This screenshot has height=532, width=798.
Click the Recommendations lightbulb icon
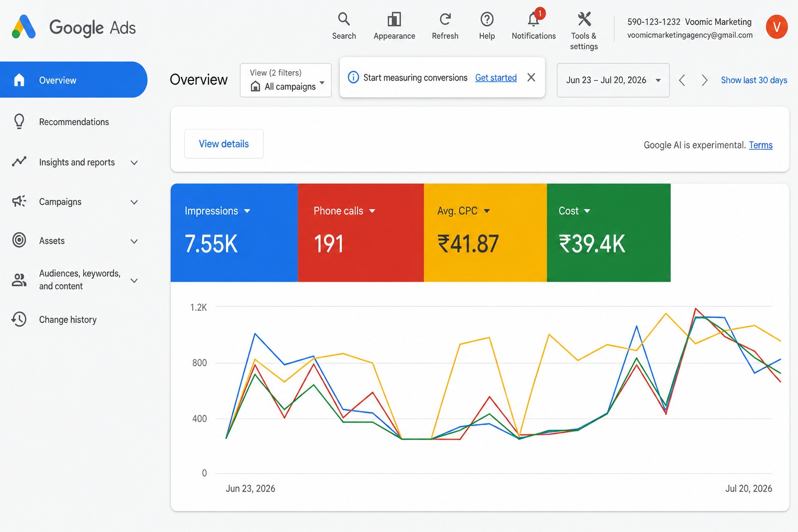[x=19, y=122]
